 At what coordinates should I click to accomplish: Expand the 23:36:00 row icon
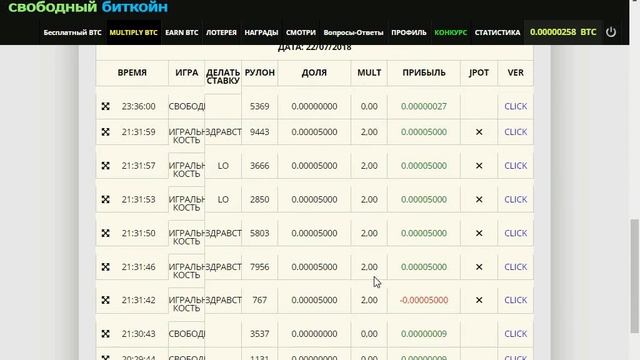click(x=105, y=106)
